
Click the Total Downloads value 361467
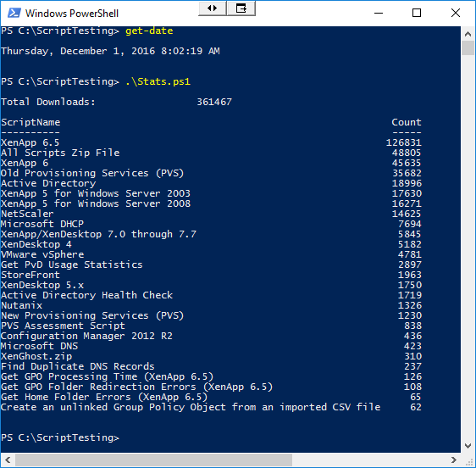(x=214, y=102)
